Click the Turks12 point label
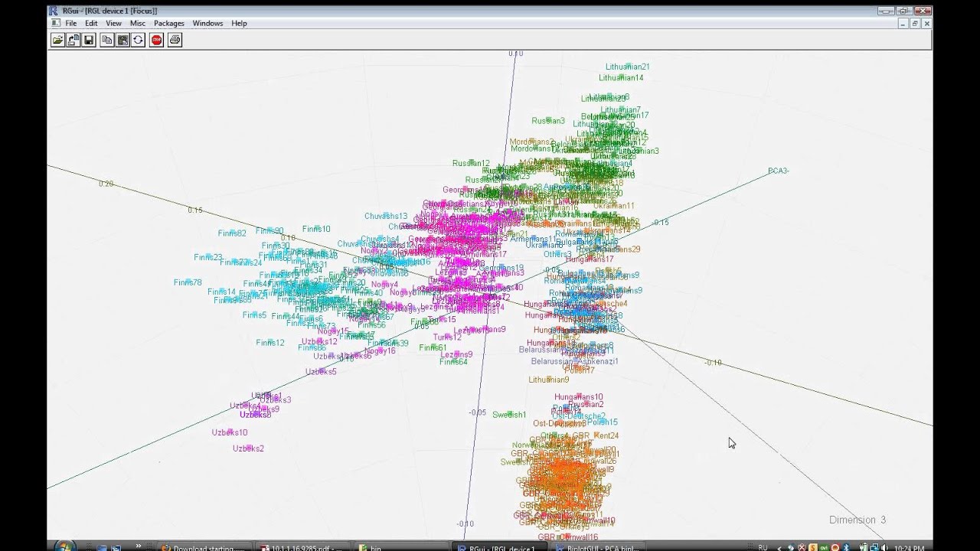The image size is (980, 551). coord(447,337)
